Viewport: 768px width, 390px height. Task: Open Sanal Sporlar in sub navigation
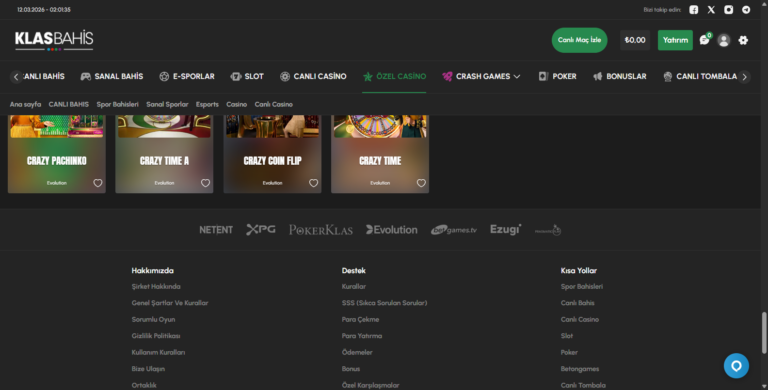coord(167,104)
